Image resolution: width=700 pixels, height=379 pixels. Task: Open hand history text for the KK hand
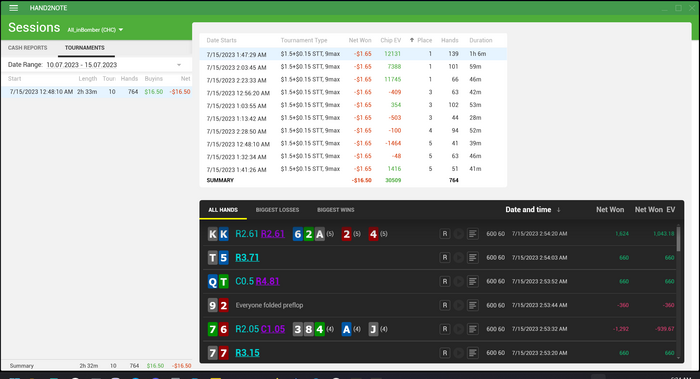point(472,234)
